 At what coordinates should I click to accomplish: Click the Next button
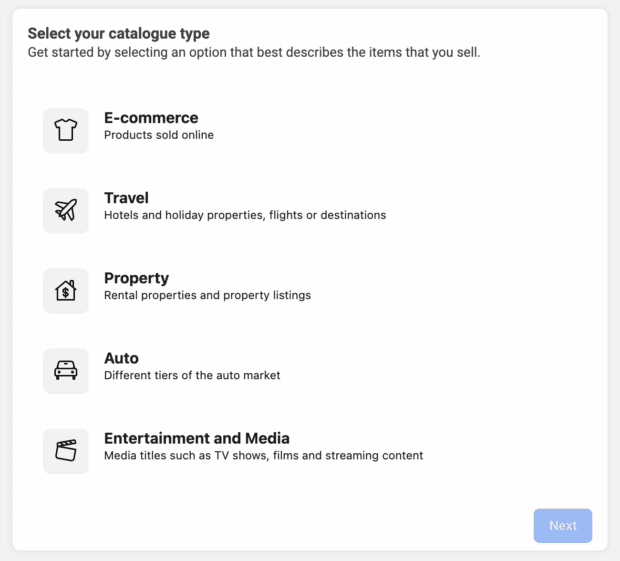click(x=563, y=525)
